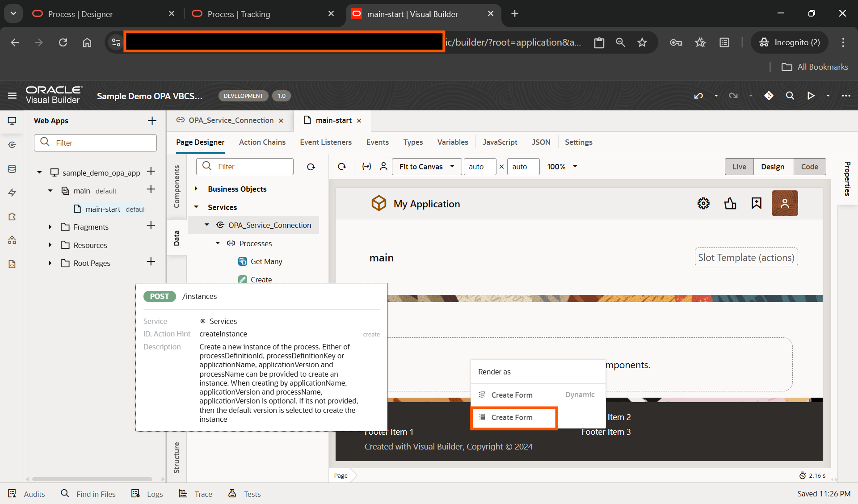Expand the Fragments folder in the app tree
The height and width of the screenshot is (504, 858).
(50, 227)
